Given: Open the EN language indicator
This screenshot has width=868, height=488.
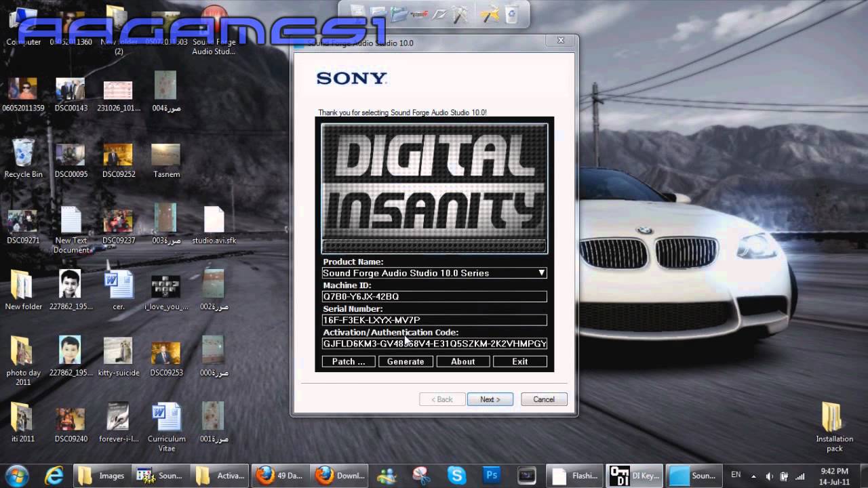Looking at the screenshot, I should (736, 474).
